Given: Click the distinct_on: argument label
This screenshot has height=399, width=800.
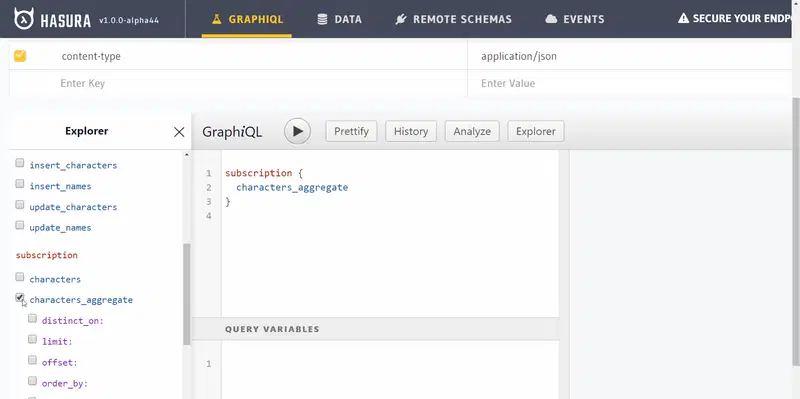Looking at the screenshot, I should tap(72, 321).
